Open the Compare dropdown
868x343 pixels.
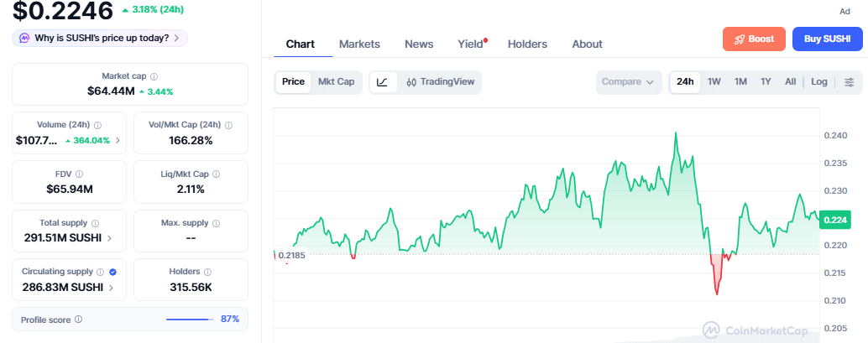pos(628,82)
